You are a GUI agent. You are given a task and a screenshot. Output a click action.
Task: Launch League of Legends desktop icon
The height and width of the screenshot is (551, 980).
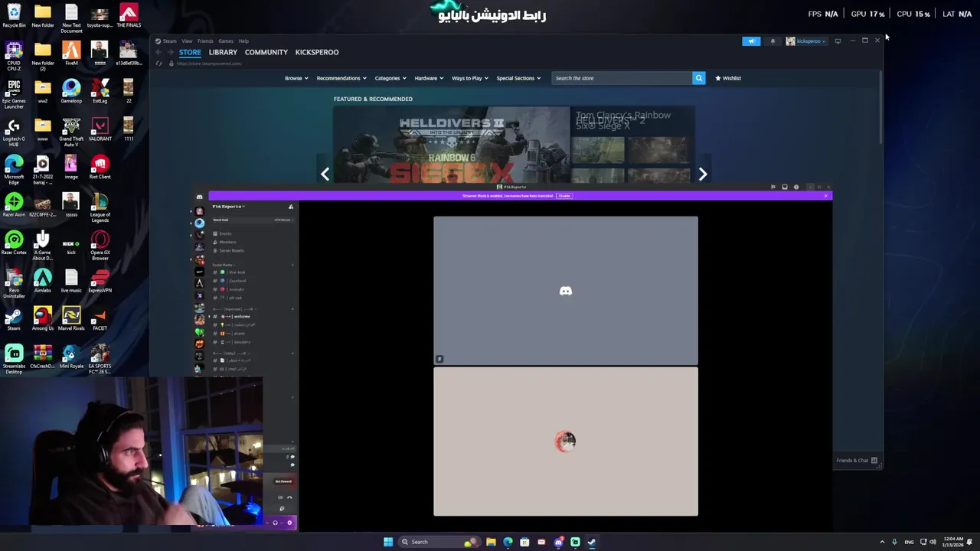click(x=100, y=208)
